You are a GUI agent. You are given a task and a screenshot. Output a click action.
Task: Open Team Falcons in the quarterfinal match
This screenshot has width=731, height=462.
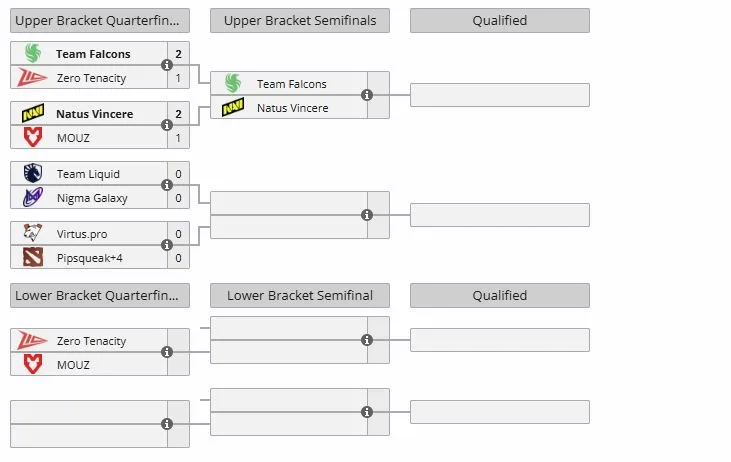(93, 54)
